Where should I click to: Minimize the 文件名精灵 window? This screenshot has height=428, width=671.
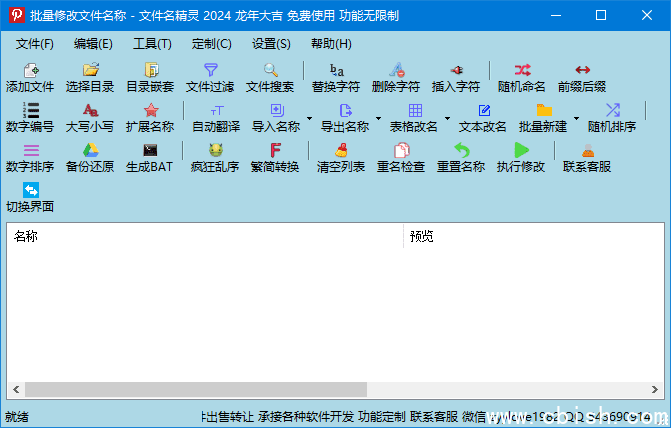(556, 15)
